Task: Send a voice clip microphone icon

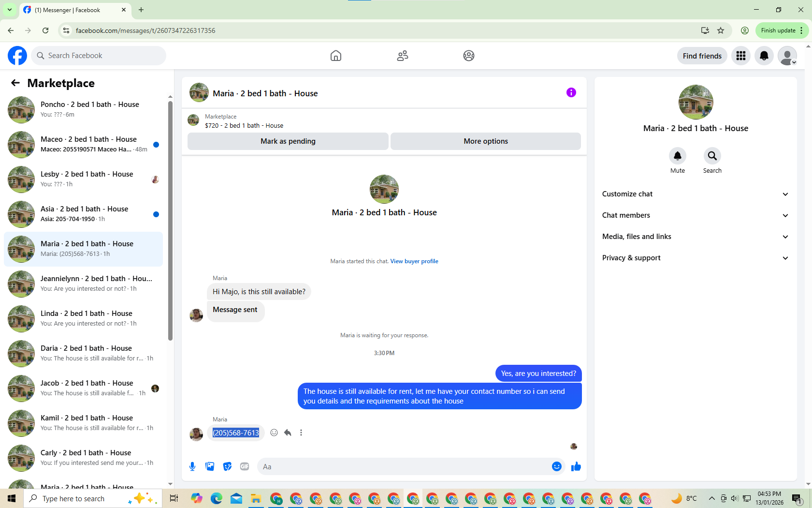Action: pos(192,466)
